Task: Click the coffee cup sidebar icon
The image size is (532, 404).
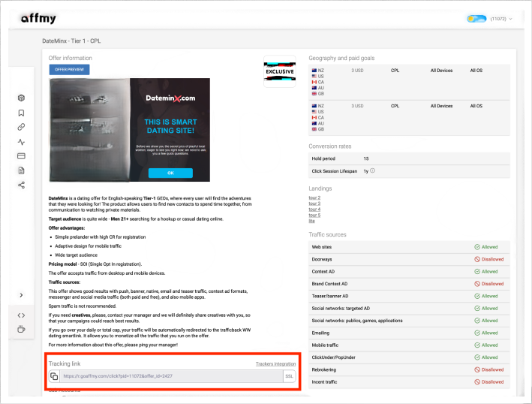Action: (x=21, y=329)
